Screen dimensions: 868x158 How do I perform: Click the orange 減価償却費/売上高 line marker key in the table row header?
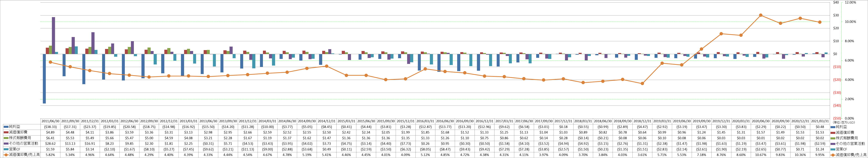coord(6,155)
